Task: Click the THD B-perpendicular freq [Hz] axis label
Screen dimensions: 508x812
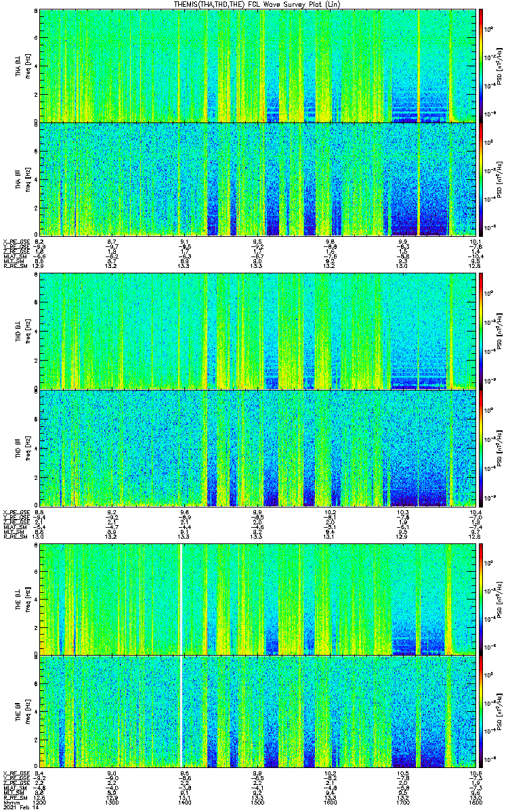Action: [27, 331]
